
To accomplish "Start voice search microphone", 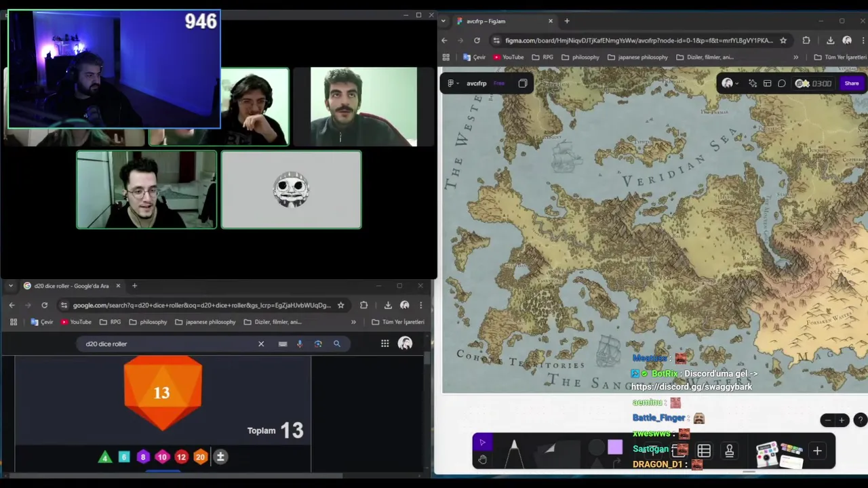I will pyautogui.click(x=300, y=344).
